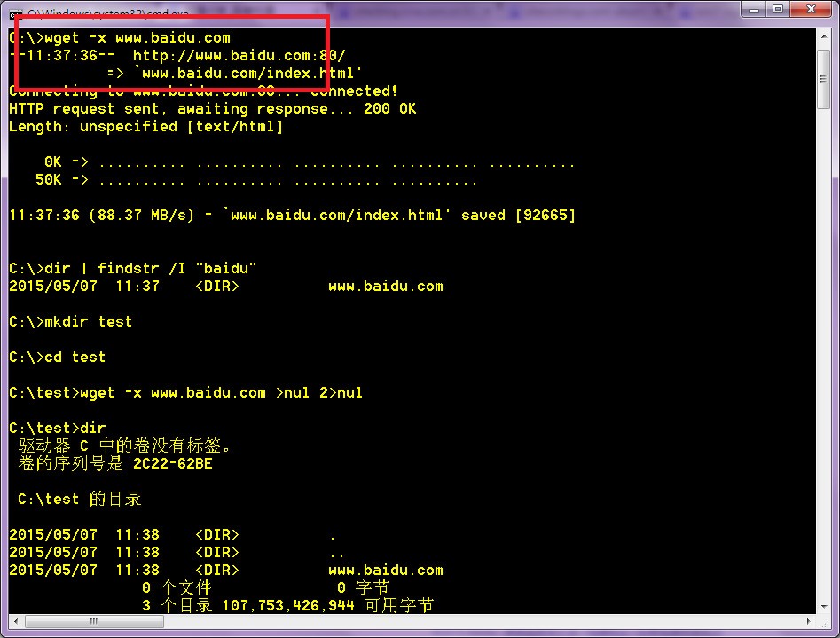Click the volume serial '2C22-62BE'
Image resolution: width=840 pixels, height=638 pixels.
click(x=172, y=464)
